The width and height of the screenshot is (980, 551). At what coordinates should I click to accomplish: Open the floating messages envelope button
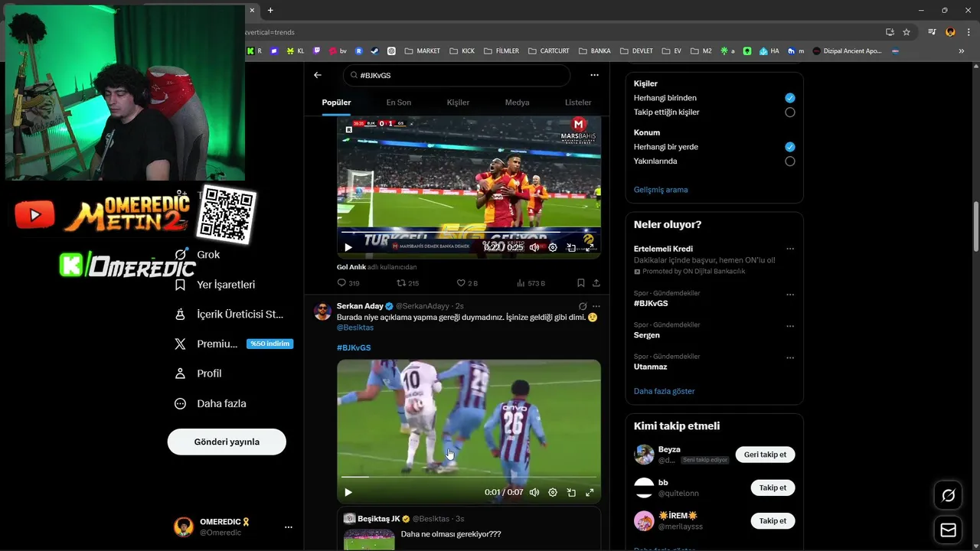(948, 530)
